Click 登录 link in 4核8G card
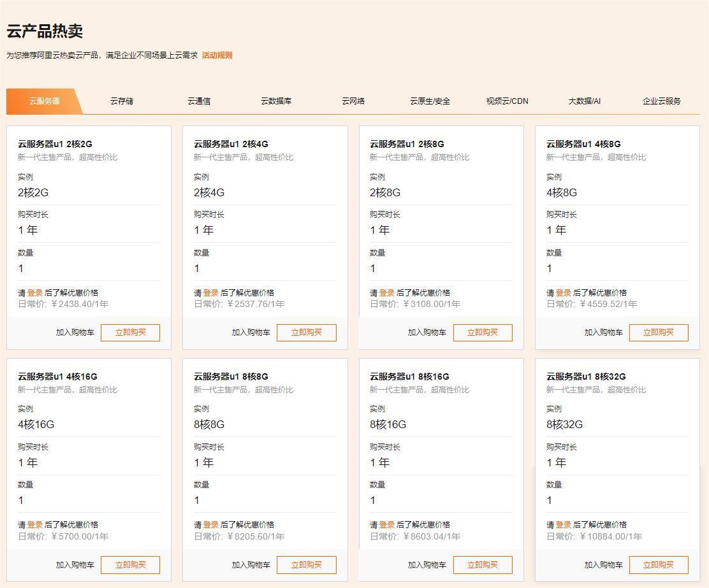Viewport: 709px width, 588px height. pyautogui.click(x=564, y=293)
